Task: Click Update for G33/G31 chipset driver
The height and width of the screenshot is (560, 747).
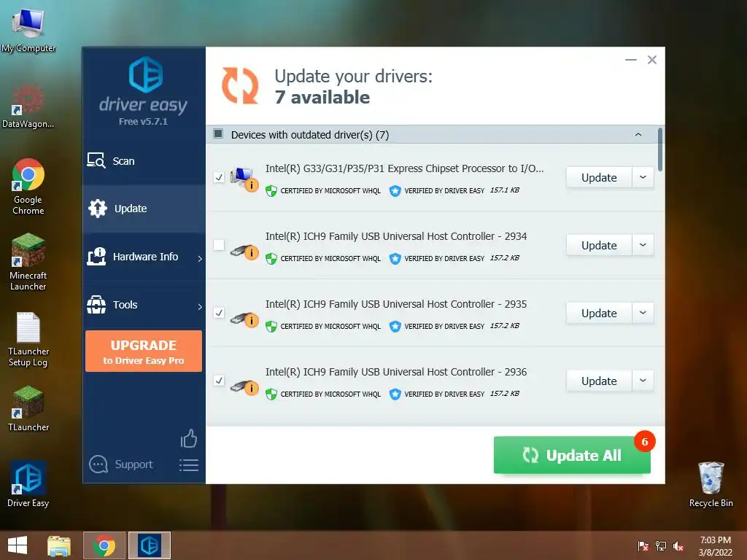Action: [599, 178]
